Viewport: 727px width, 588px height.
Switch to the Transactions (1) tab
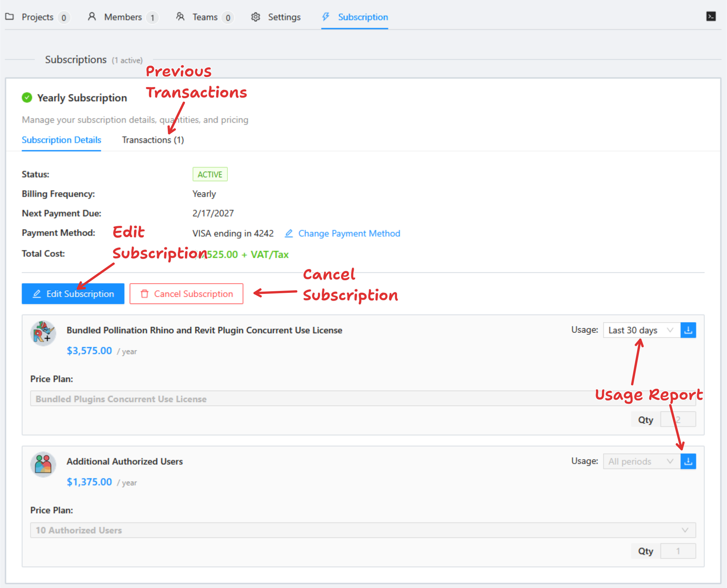click(153, 140)
